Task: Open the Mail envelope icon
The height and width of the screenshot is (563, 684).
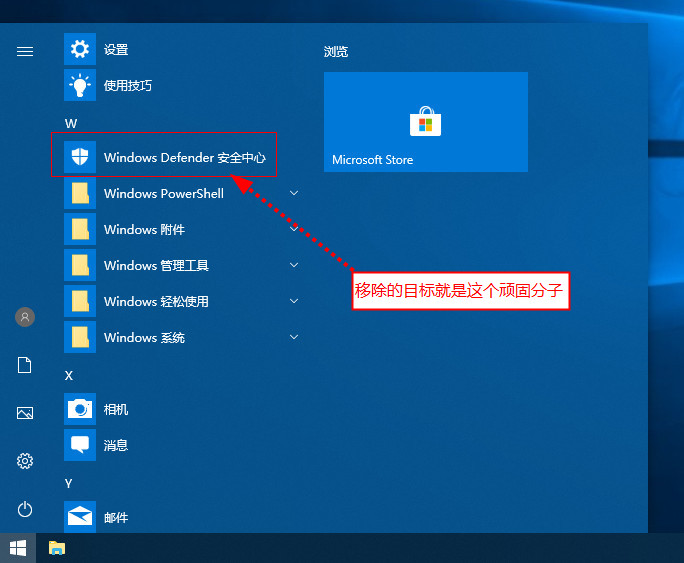Action: click(79, 517)
